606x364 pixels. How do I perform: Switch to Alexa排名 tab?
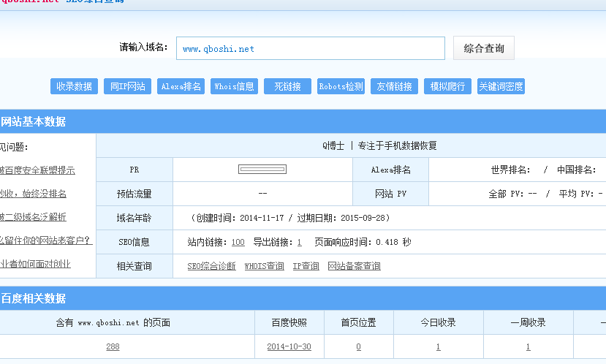[x=181, y=86]
